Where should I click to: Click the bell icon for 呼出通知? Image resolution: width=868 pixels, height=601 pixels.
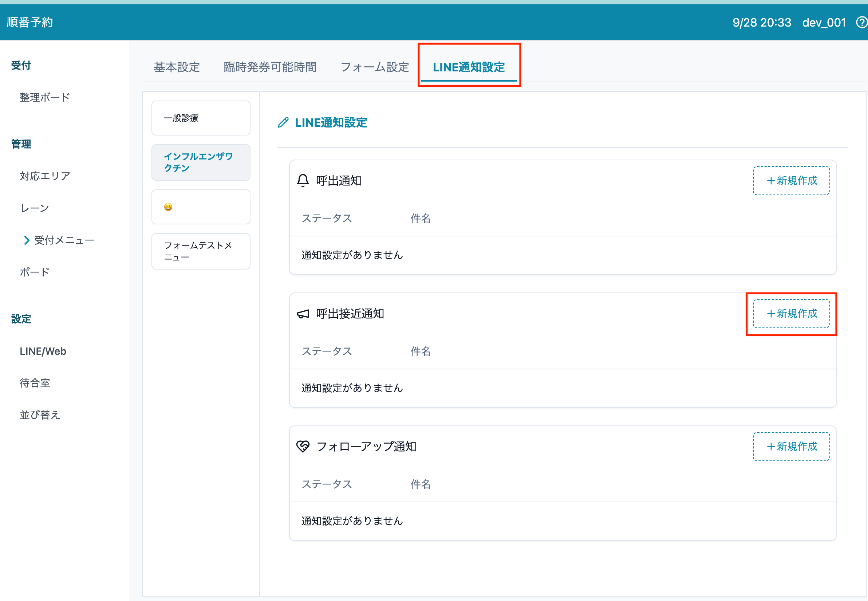pyautogui.click(x=303, y=181)
